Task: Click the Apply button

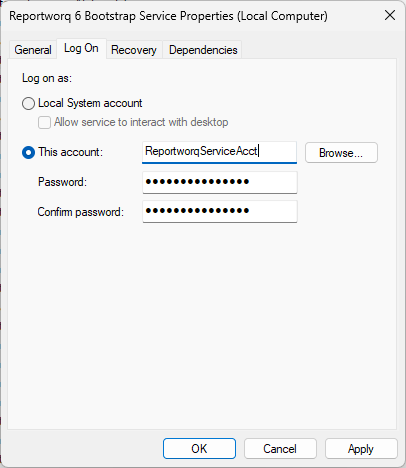Action: pos(361,449)
